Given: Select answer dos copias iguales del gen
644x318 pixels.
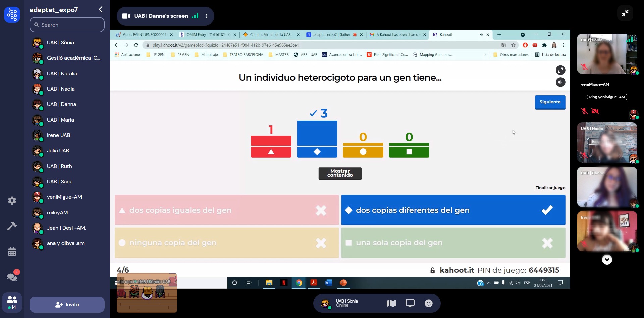Looking at the screenshot, I should point(227,210).
